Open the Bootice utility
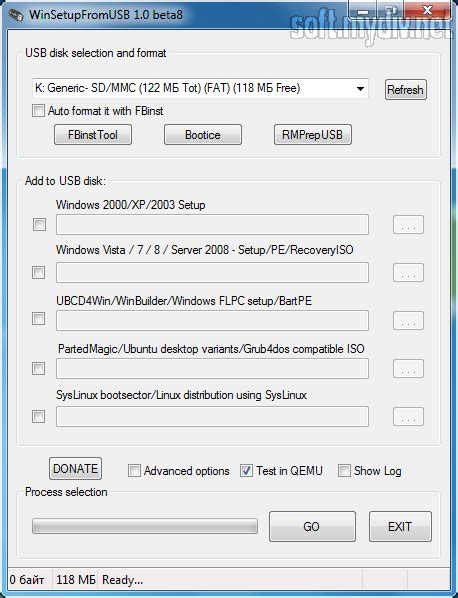The height and width of the screenshot is (598, 458). coord(202,135)
